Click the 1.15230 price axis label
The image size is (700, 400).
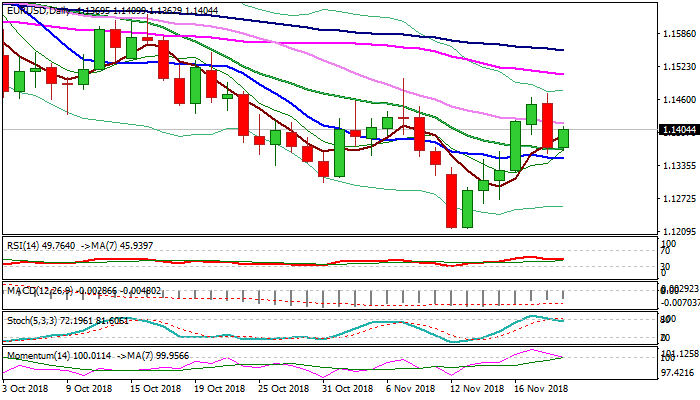point(678,66)
